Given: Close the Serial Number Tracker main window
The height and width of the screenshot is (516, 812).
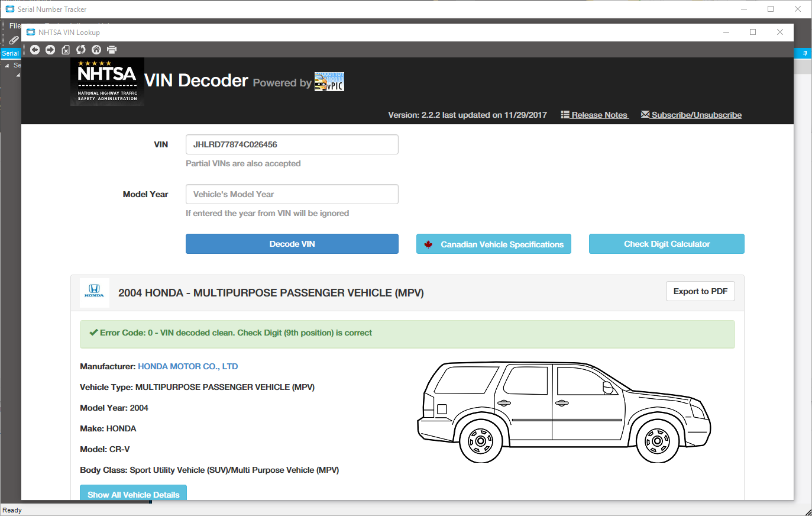Looking at the screenshot, I should point(798,9).
